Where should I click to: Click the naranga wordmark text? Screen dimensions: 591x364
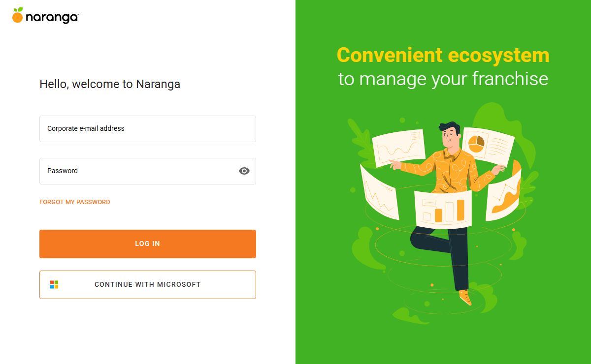click(x=52, y=18)
